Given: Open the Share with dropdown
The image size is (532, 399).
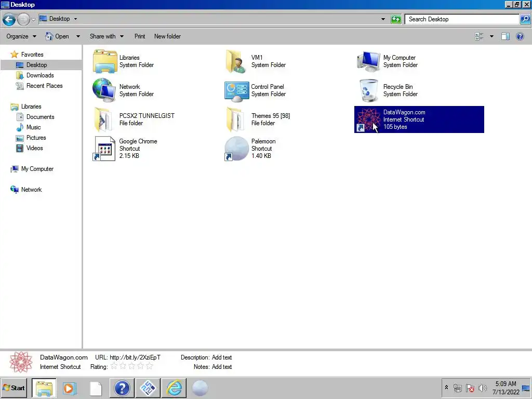Looking at the screenshot, I should click(107, 36).
